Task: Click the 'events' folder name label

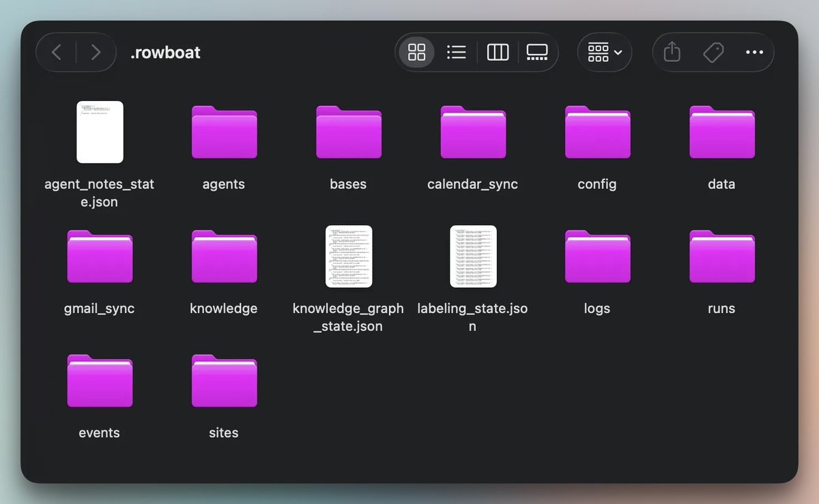Action: point(100,432)
